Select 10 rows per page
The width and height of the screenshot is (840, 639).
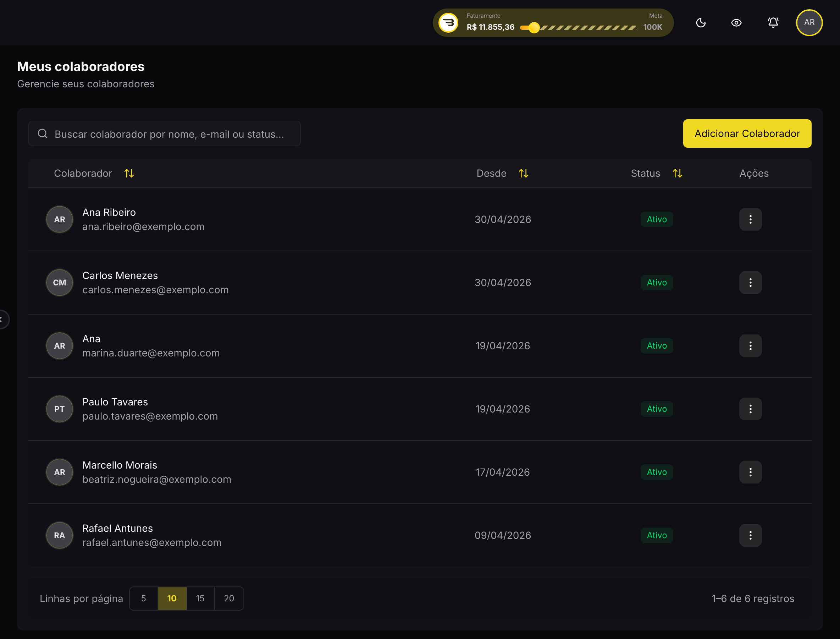pos(172,598)
